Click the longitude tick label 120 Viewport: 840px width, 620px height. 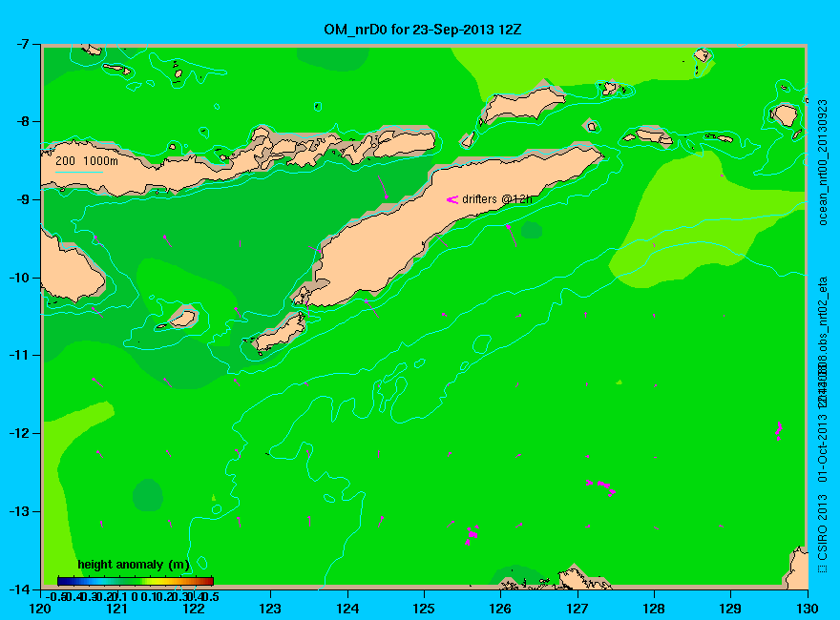pos(40,609)
